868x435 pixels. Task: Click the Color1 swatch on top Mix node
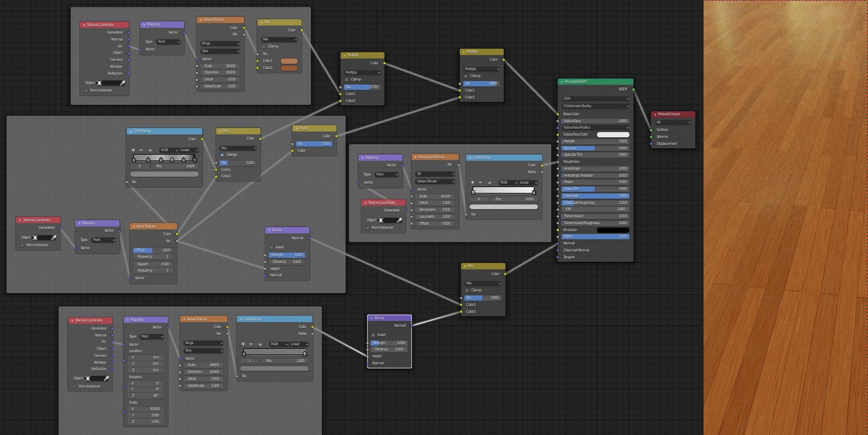tap(288, 61)
